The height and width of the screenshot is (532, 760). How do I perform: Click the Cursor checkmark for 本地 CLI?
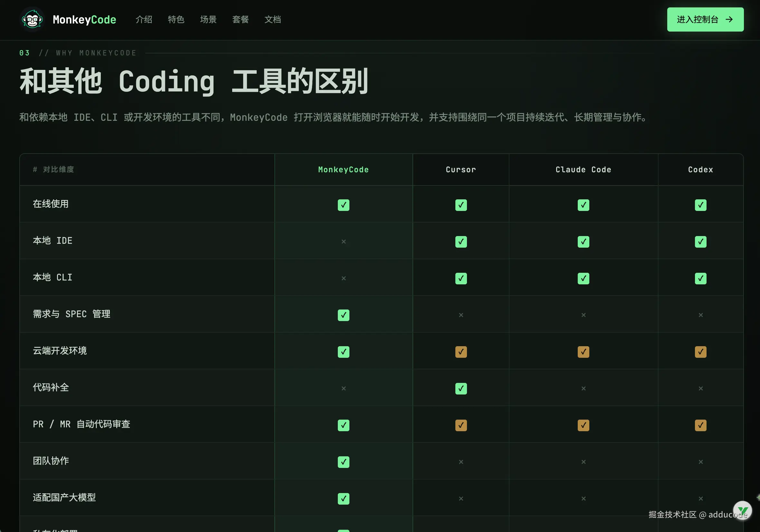coord(461,279)
